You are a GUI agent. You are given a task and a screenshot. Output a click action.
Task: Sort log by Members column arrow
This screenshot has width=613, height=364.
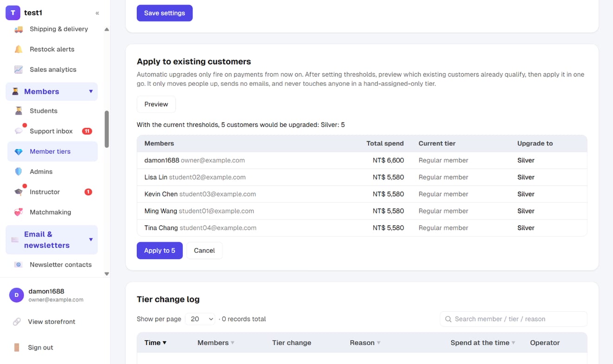(x=233, y=343)
